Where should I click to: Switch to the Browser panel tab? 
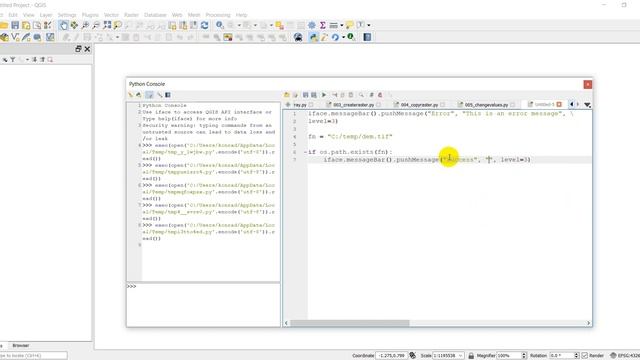pyautogui.click(x=20, y=346)
